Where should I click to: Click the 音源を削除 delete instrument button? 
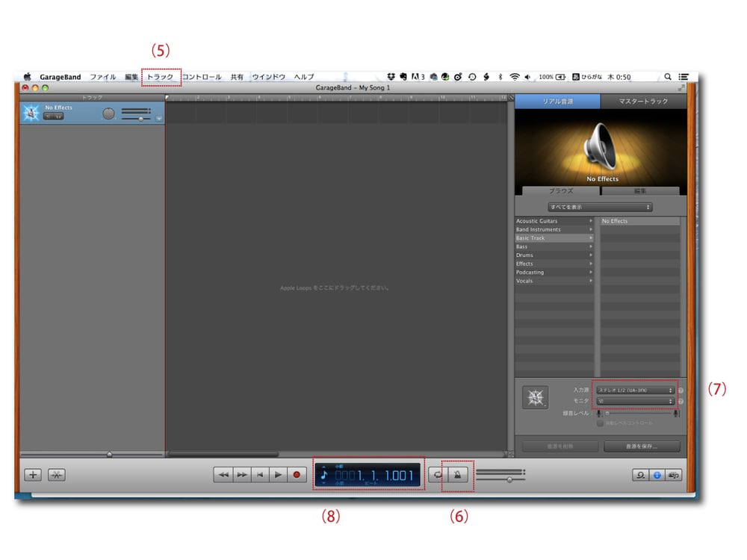tap(560, 447)
